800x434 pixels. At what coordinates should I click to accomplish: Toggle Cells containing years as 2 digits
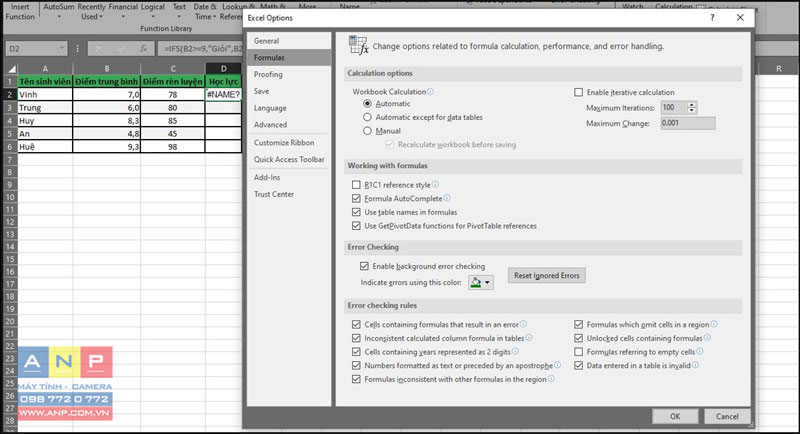[x=356, y=352]
